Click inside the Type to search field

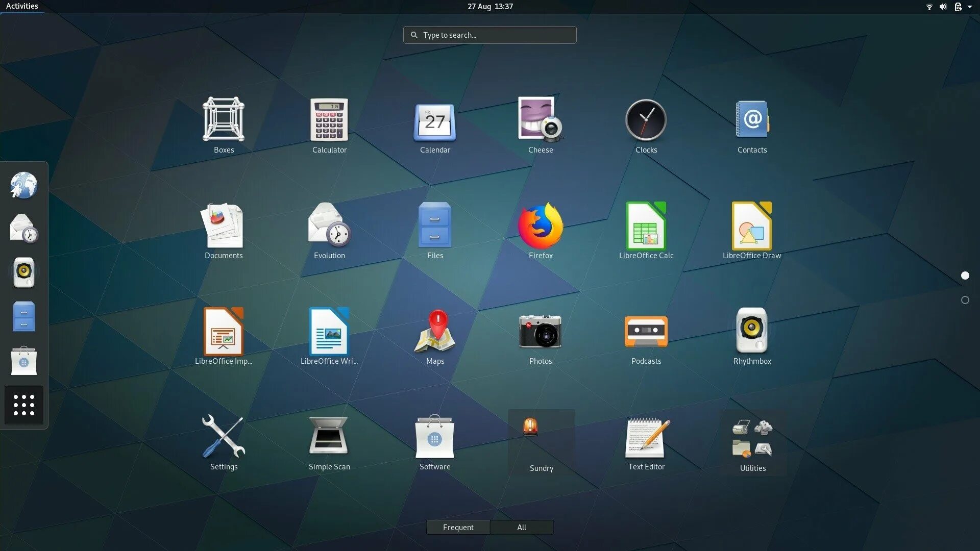click(x=489, y=35)
